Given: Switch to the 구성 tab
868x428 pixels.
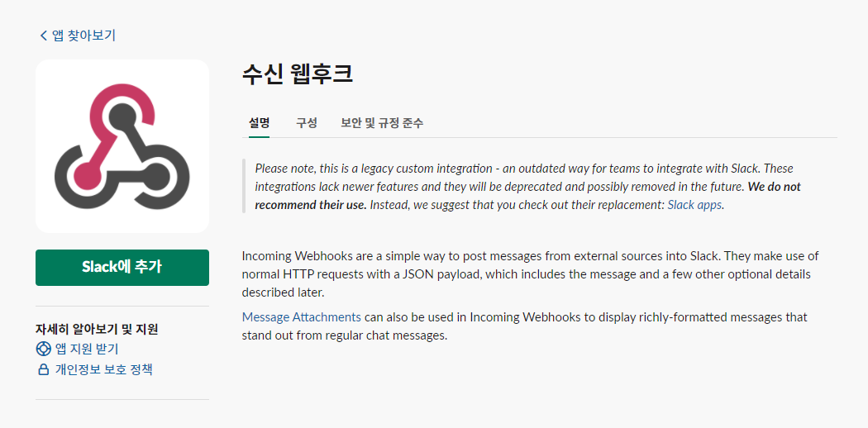Looking at the screenshot, I should coord(306,123).
